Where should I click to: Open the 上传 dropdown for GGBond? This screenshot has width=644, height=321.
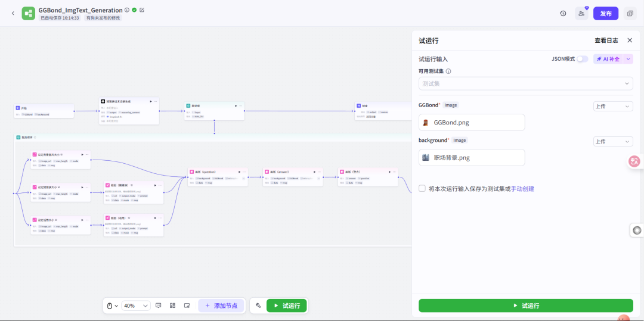613,107
